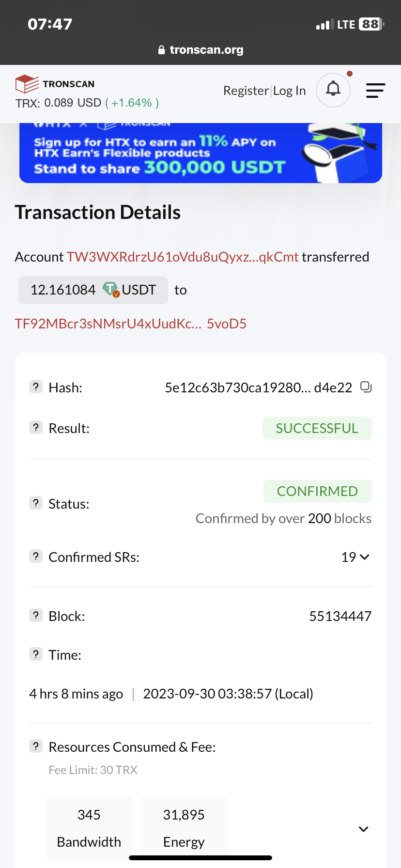Open sender address TW3WXRdrzU61oVdu8uQyxz...qkCmt

pos(183,257)
